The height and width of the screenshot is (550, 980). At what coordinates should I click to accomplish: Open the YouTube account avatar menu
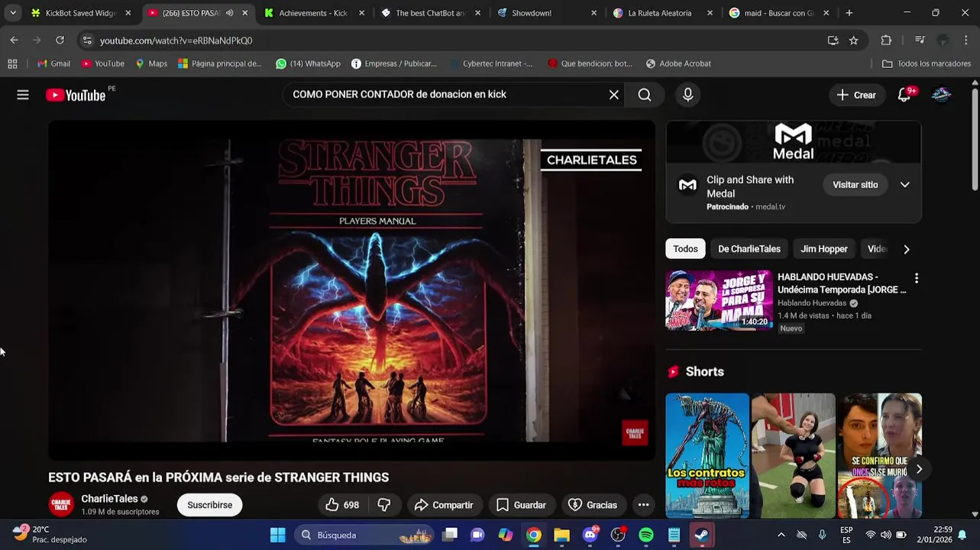click(x=942, y=95)
